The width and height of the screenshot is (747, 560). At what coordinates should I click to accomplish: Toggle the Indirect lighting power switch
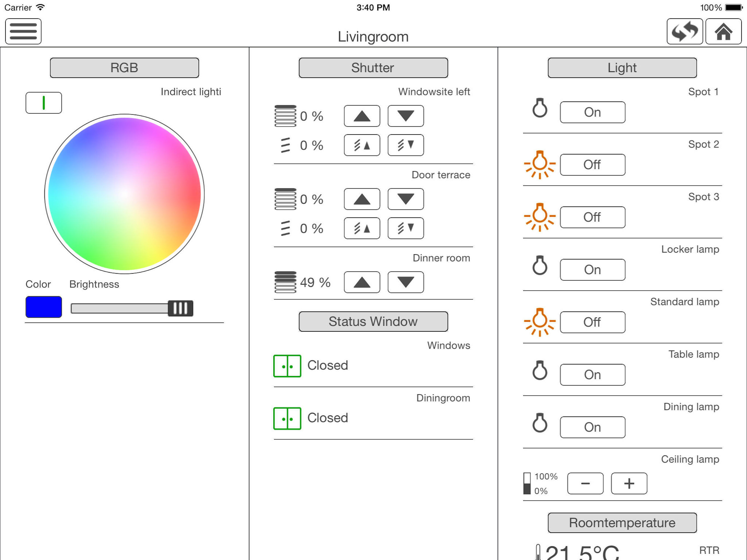(x=43, y=103)
